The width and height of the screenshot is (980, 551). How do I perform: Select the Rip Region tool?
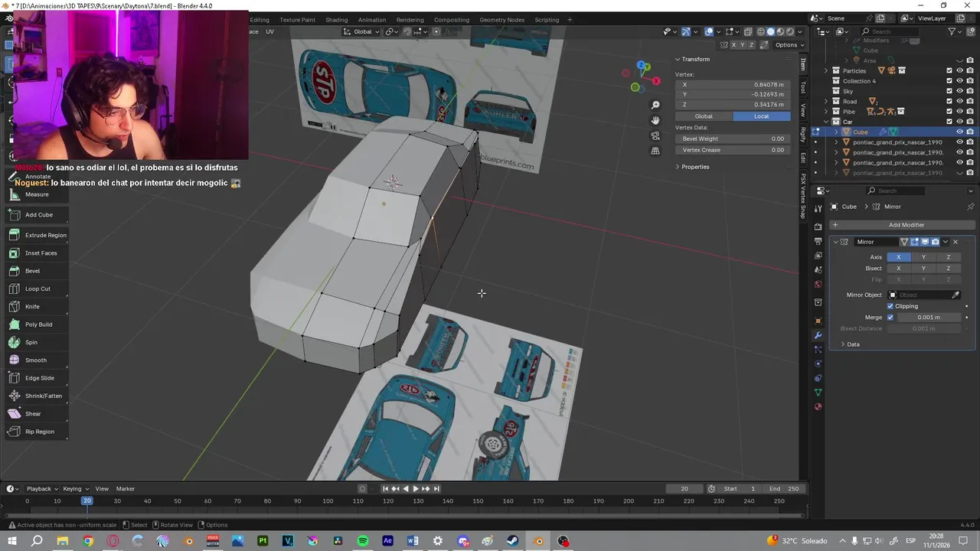[37, 432]
